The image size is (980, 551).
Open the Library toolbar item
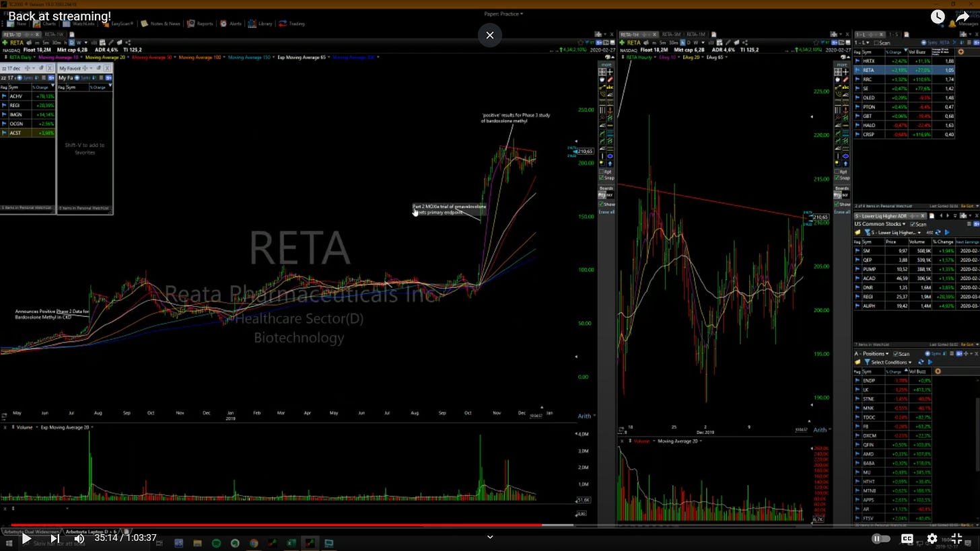tap(260, 24)
